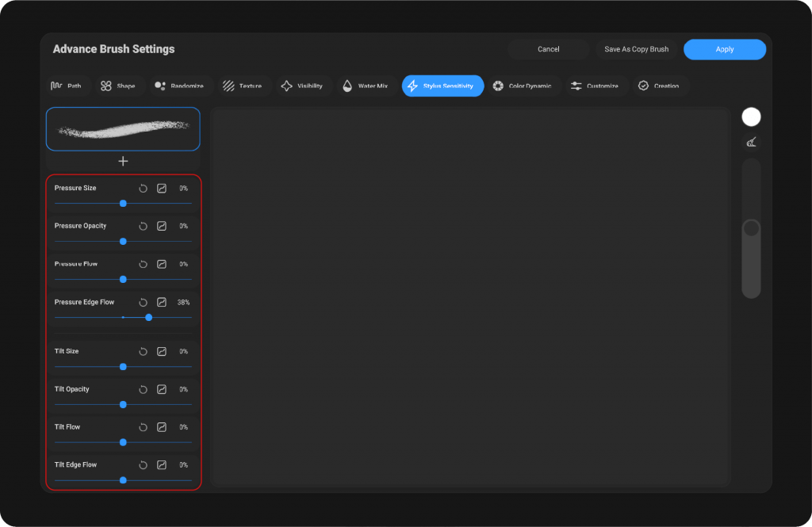The height and width of the screenshot is (527, 812).
Task: Pick the white color swatch
Action: (x=751, y=117)
